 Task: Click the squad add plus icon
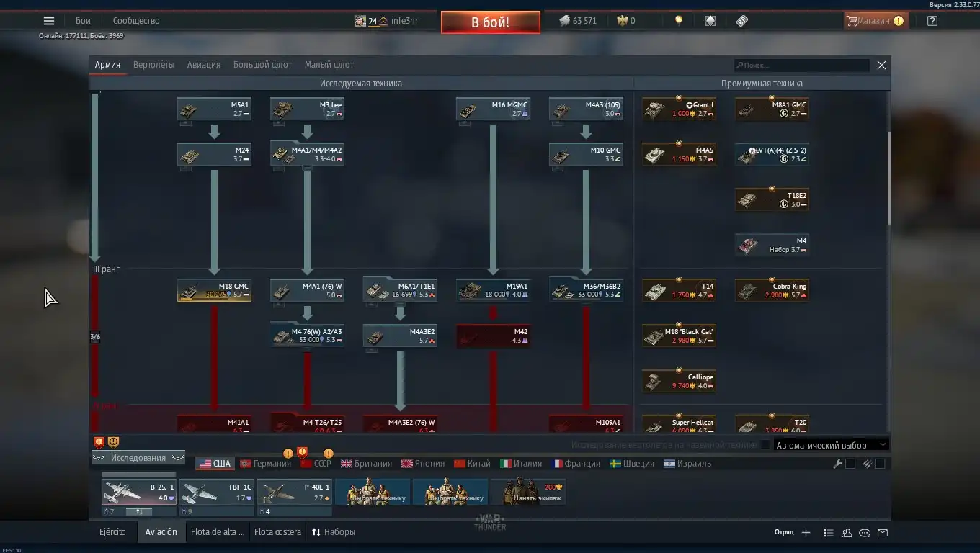click(806, 533)
